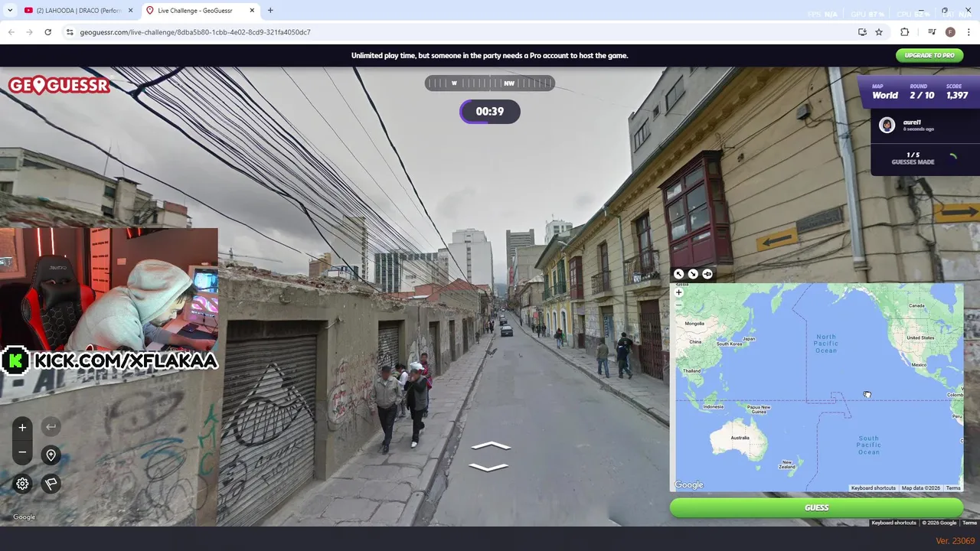The width and height of the screenshot is (980, 551).
Task: Open Chrome three-dot menu
Action: 969,32
